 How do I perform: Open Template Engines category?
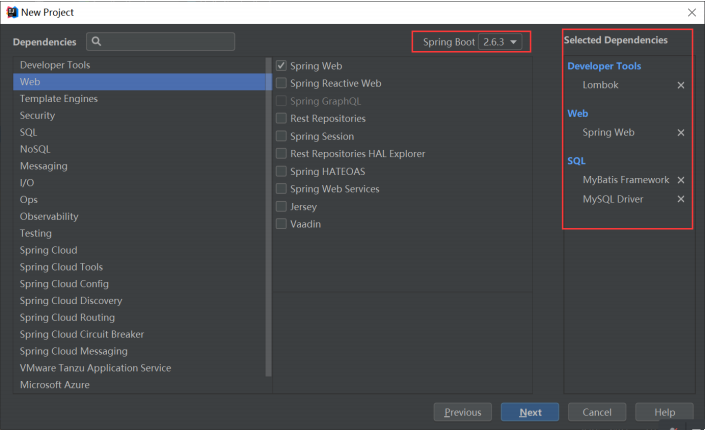coord(140,98)
